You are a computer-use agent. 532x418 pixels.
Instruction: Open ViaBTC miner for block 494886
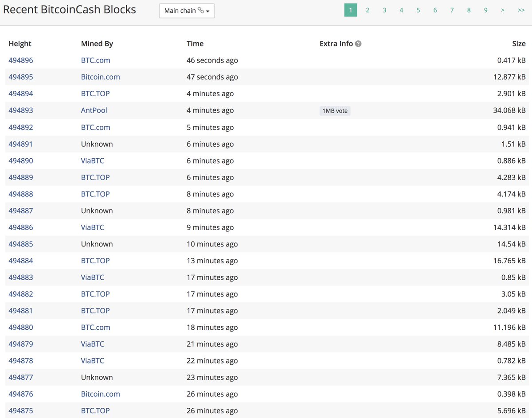point(93,227)
